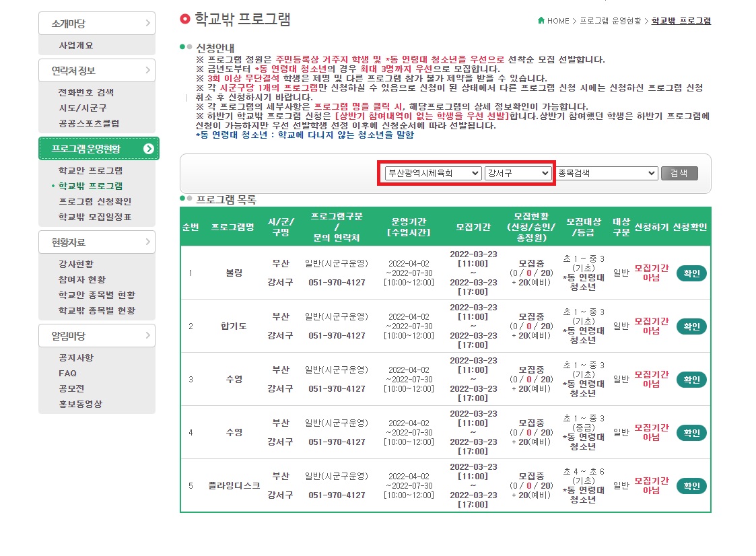Click the HOME house icon in breadcrumb
The image size is (756, 556).
[541, 20]
